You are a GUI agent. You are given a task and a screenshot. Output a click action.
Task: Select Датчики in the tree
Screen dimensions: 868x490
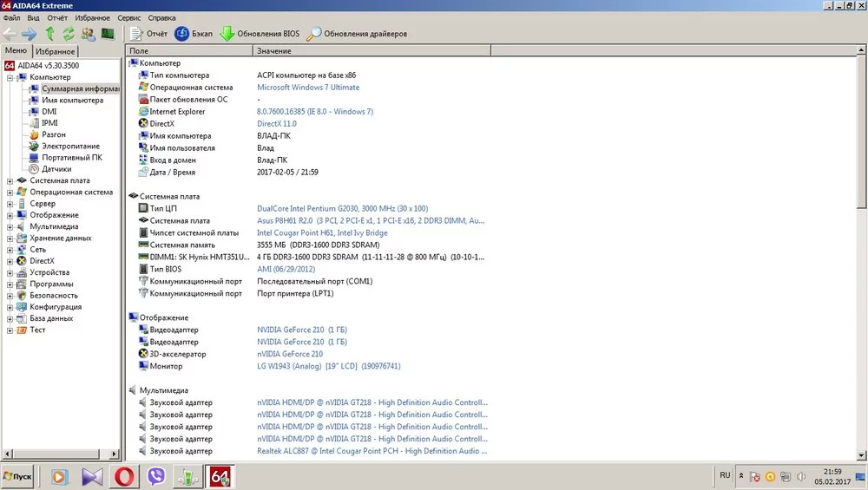tap(56, 169)
